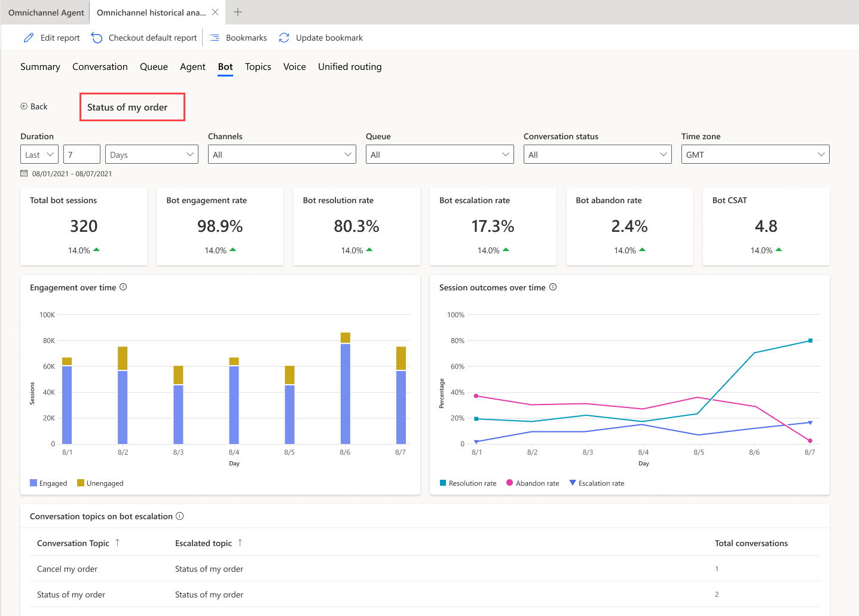Image resolution: width=859 pixels, height=616 pixels.
Task: Click Checkout default report button
Action: pos(144,38)
